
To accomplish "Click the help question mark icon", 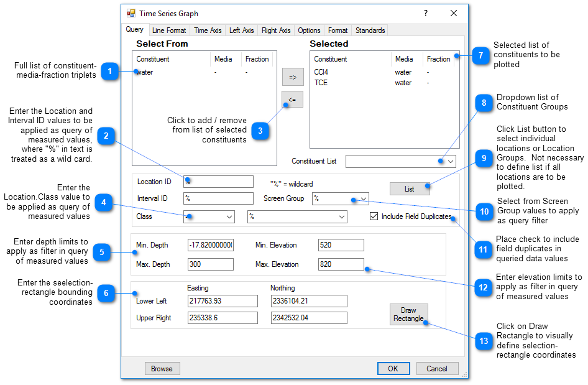I will tap(425, 13).
